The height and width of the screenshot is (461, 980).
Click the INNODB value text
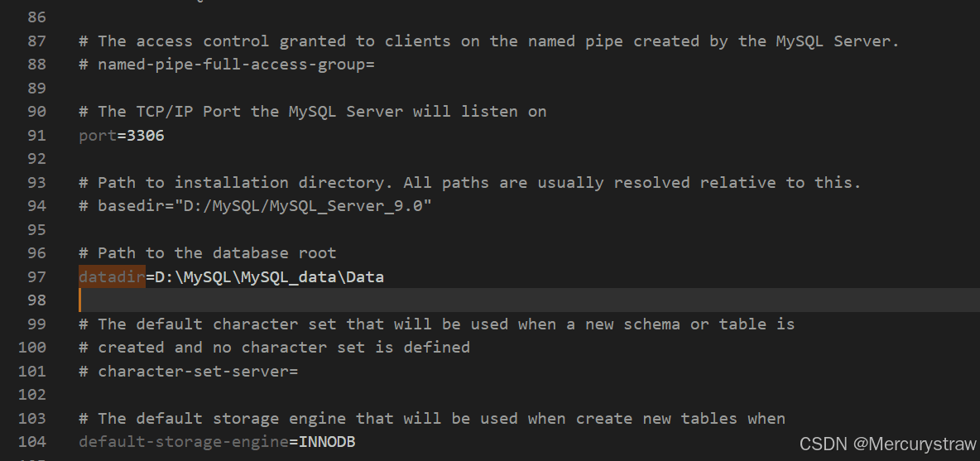pos(327,442)
